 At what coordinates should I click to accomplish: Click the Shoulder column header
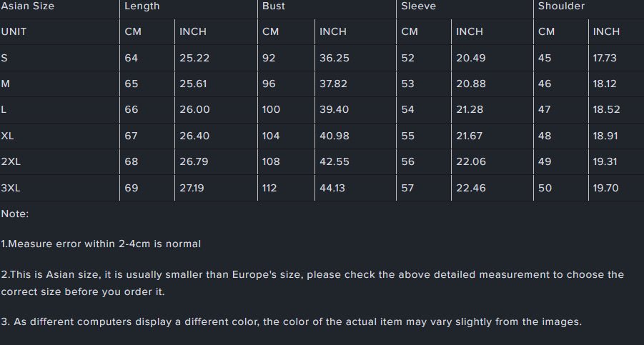(561, 6)
